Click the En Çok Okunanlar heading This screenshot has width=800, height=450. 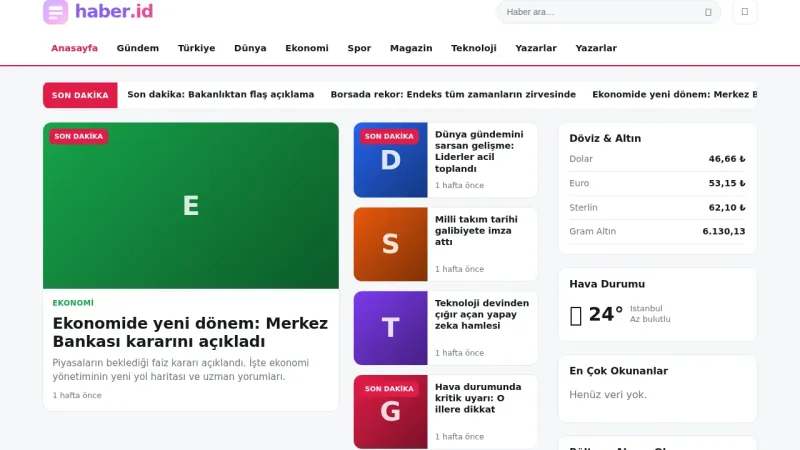(x=618, y=371)
